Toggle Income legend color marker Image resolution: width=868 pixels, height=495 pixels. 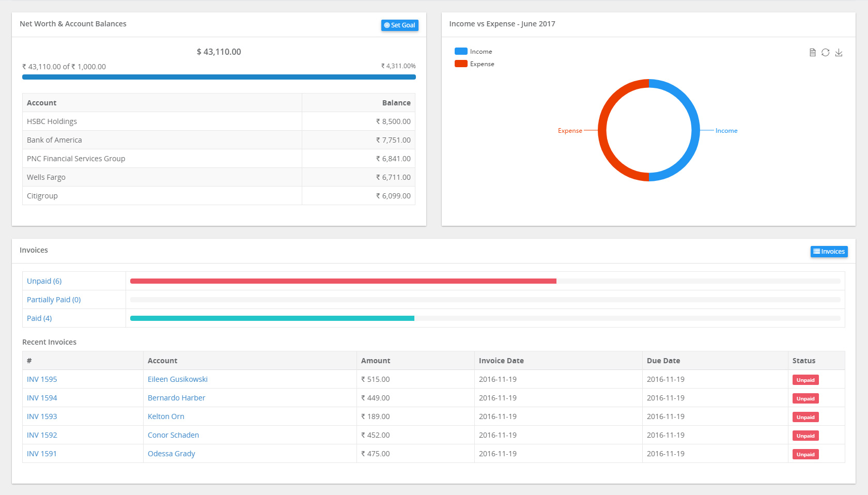tap(461, 52)
